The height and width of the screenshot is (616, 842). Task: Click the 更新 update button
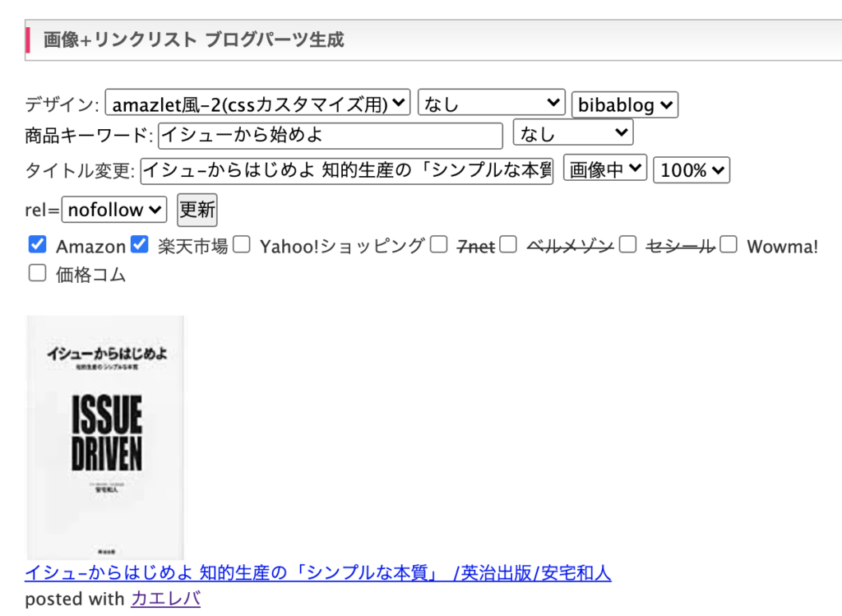[197, 210]
